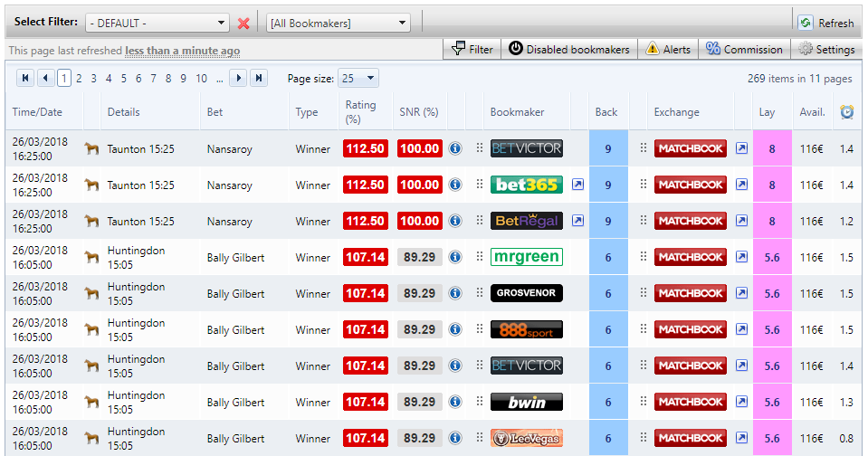The image size is (868, 456).
Task: Clear the selected filter with red X
Action: [243, 24]
